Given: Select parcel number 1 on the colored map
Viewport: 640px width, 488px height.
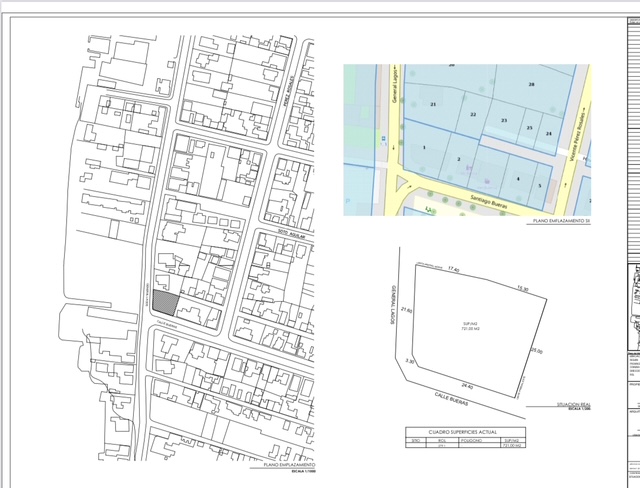Looking at the screenshot, I should coord(424,147).
